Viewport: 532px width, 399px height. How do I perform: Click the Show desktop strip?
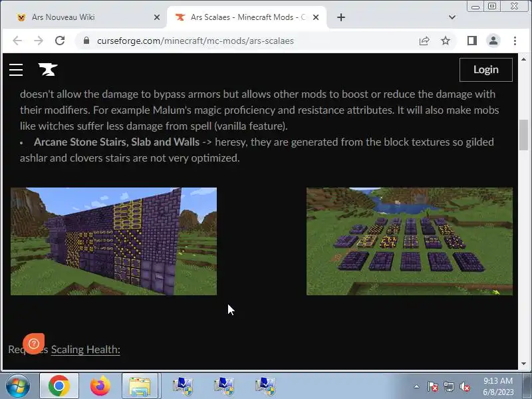527,386
